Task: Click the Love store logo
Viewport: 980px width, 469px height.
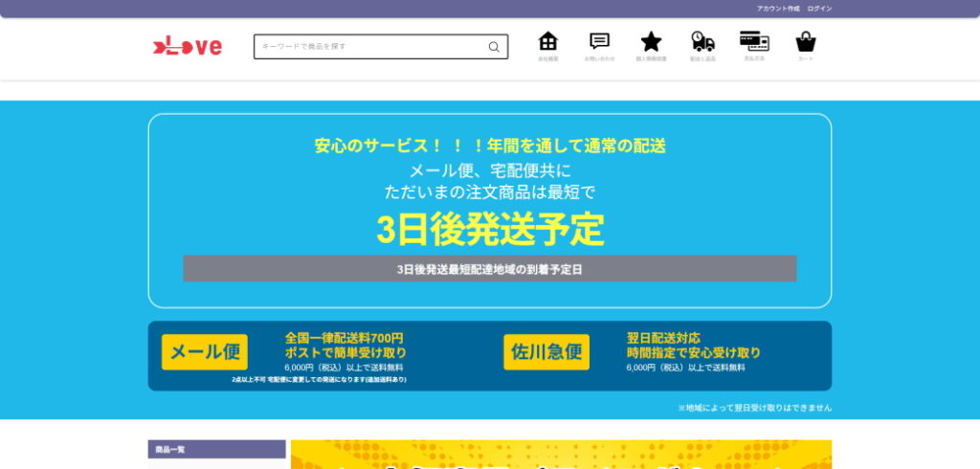Action: pos(188,46)
